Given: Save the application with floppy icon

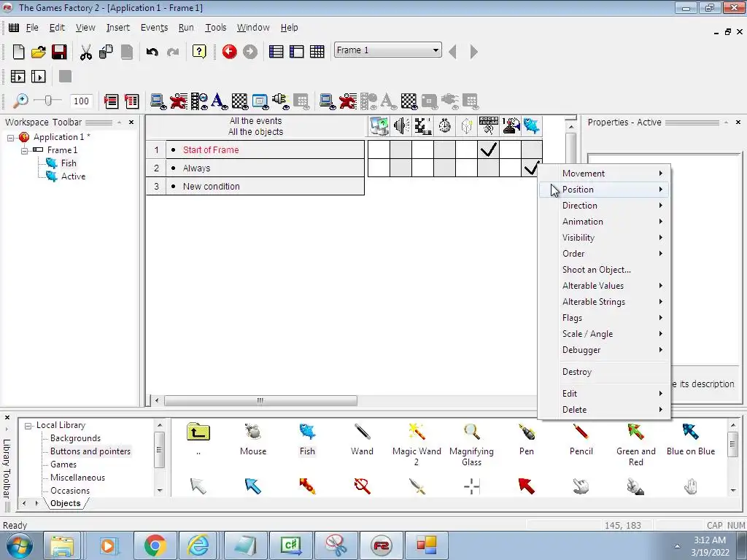Looking at the screenshot, I should tap(59, 52).
